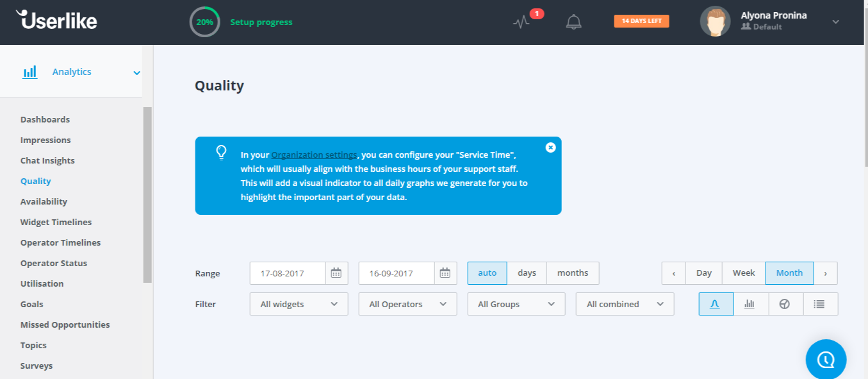Open Operator Timelines in the sidebar

tap(60, 243)
